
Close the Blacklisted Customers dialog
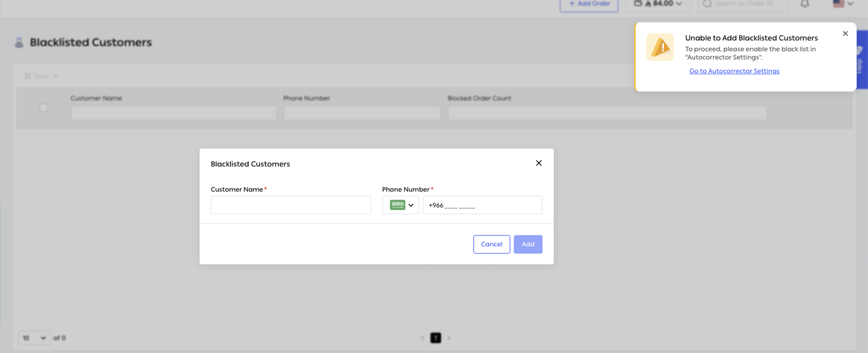tap(539, 163)
